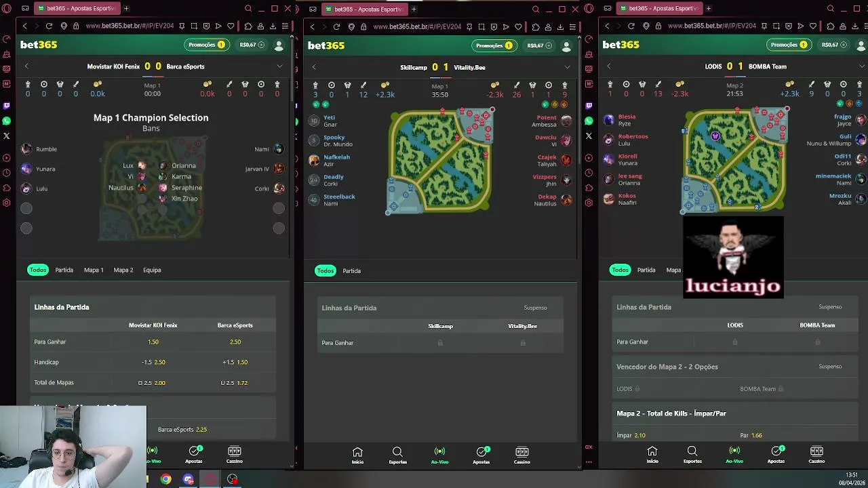Open Ao-Vivo in the middle window bottom bar

(439, 455)
